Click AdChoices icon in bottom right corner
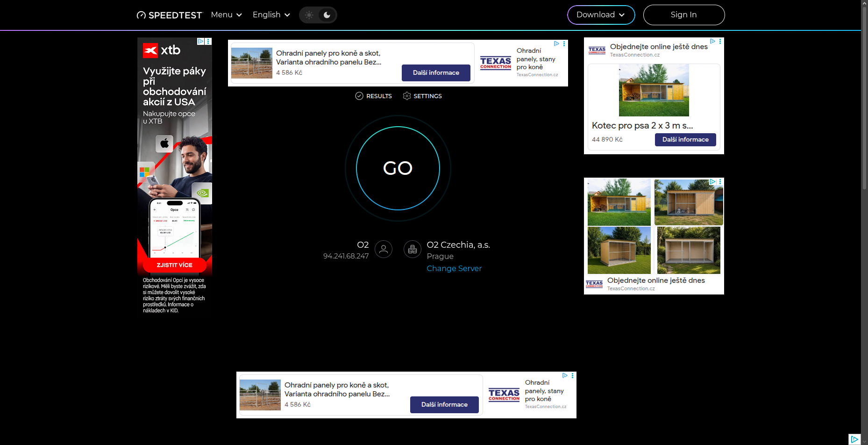Image resolution: width=868 pixels, height=445 pixels. coord(854,439)
